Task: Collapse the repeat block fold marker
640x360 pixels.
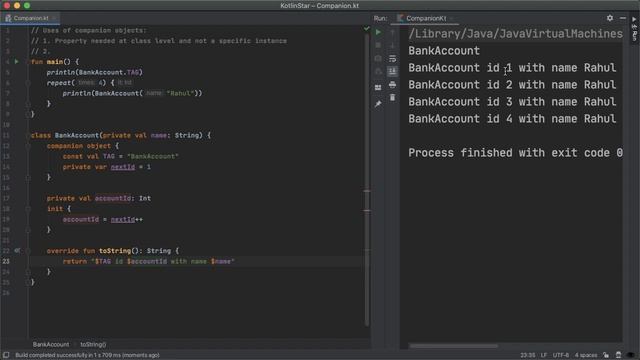Action: coord(28,83)
